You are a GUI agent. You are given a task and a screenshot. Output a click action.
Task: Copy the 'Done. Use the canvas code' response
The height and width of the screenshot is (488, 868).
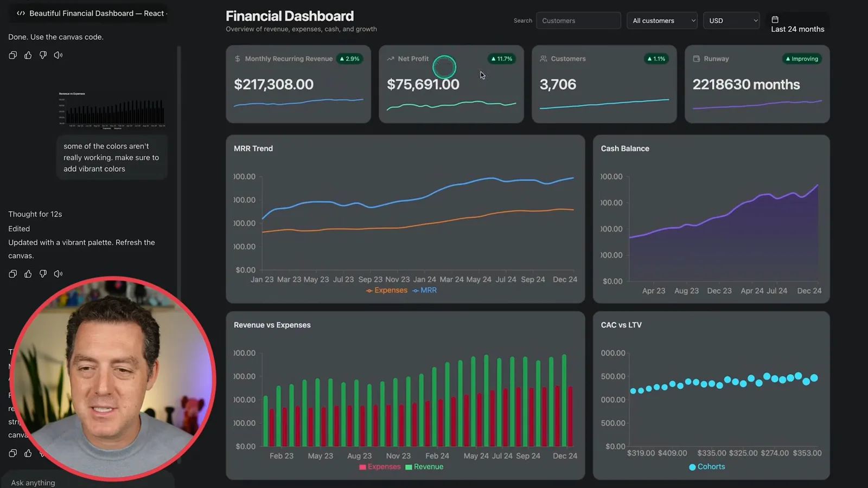(13, 55)
